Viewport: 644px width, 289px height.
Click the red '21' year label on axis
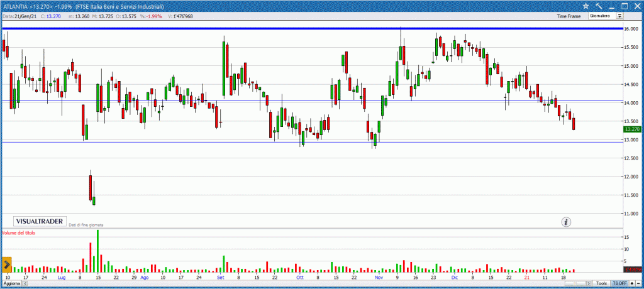528,278
